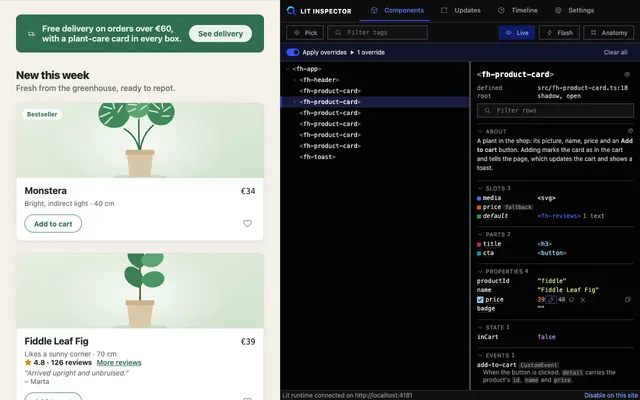Screen dimensions: 640x400
Task: Click the productId value "fiddle"
Action: tap(551, 281)
